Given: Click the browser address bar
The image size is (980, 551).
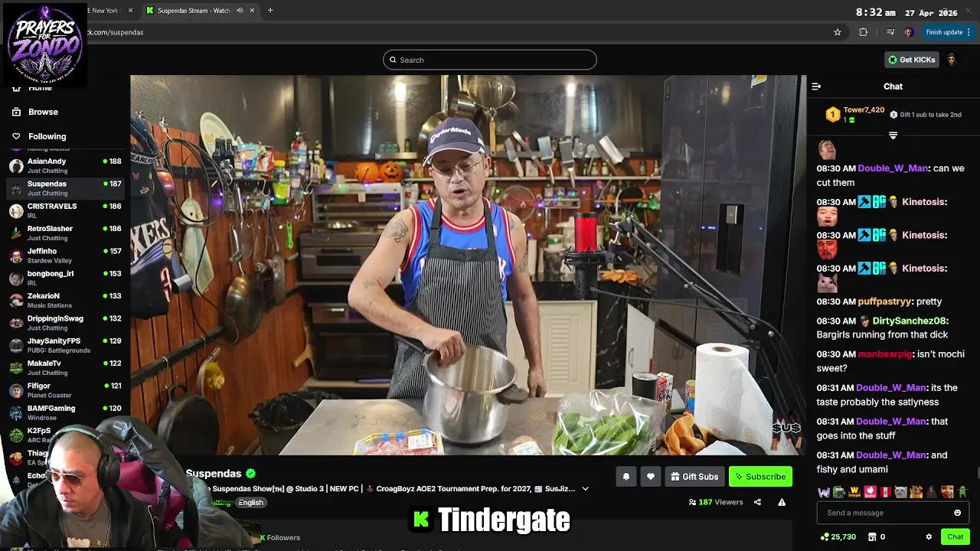Looking at the screenshot, I should pyautogui.click(x=459, y=32).
